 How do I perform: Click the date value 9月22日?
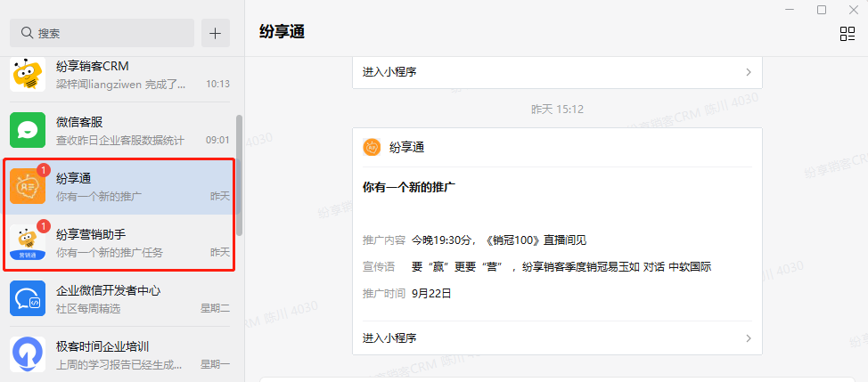432,294
